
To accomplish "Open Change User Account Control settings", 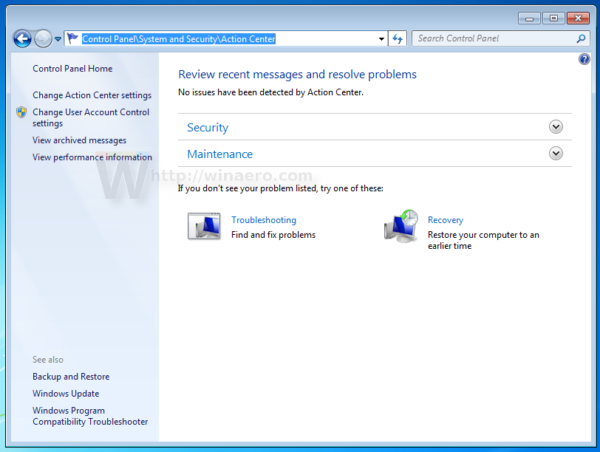I will (91, 117).
